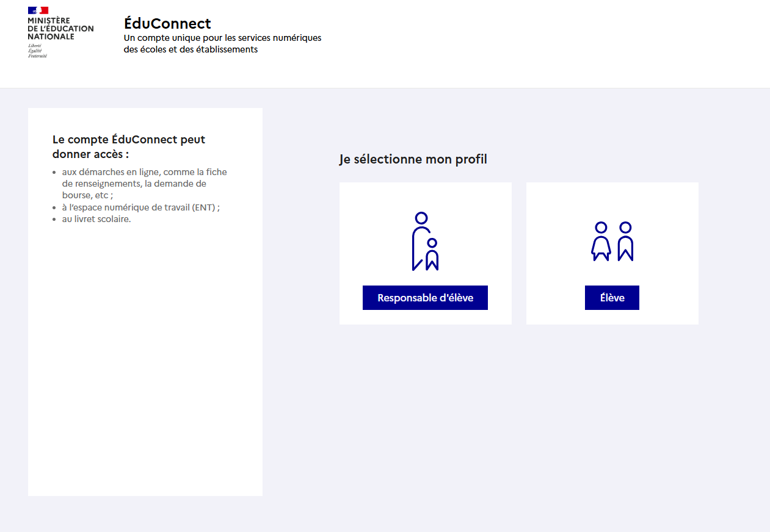Click the Ministère de l'Éducation Nationale logo

pos(60,32)
